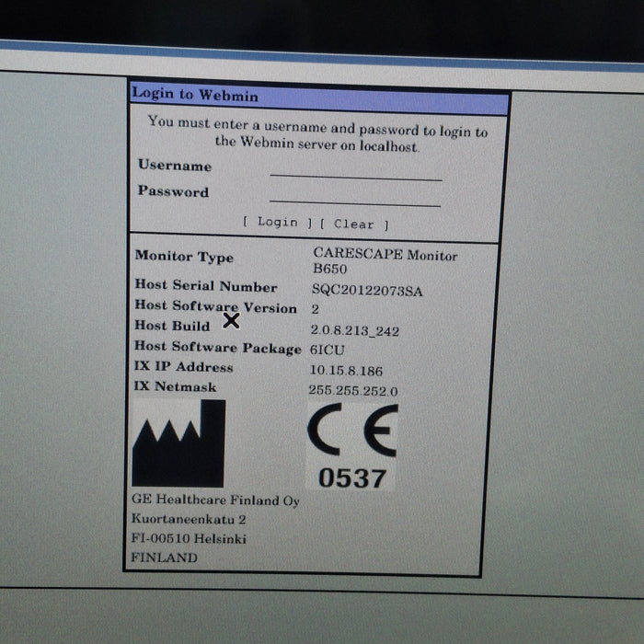Click 'GE Healthcare Finland Oy' text

pos(215,500)
